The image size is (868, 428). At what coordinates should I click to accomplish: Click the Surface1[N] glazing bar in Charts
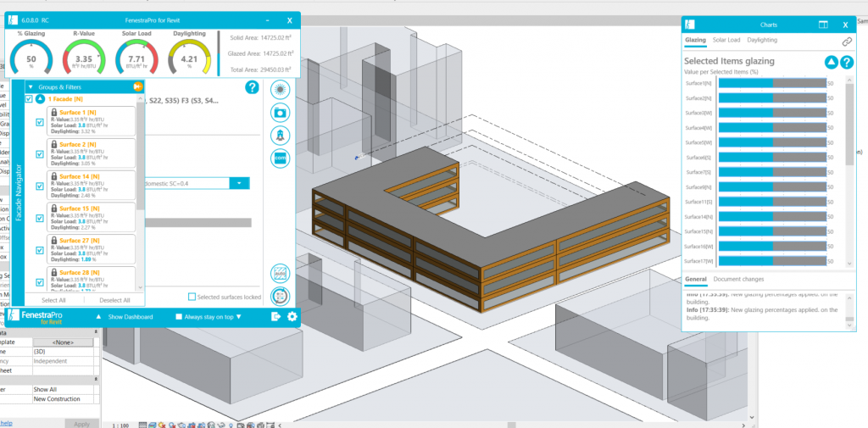pos(772,83)
